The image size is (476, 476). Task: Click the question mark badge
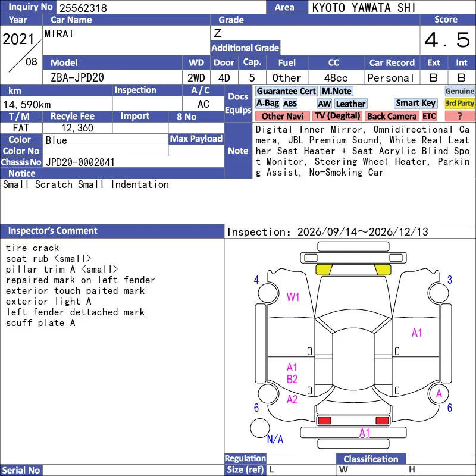[x=459, y=116]
